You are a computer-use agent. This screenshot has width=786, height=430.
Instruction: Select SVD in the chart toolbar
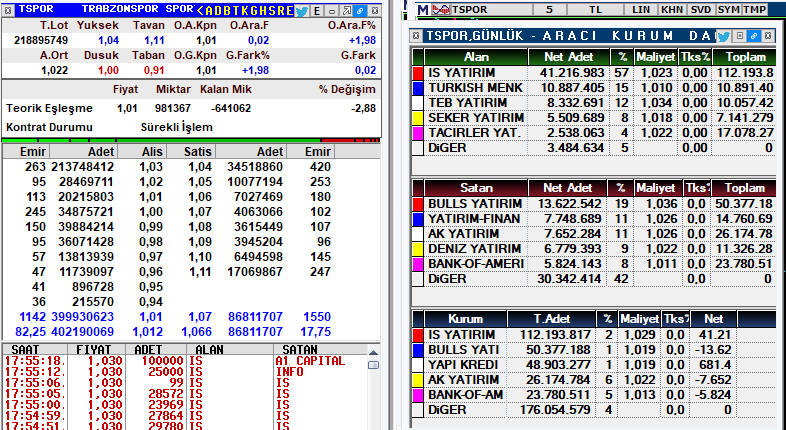click(700, 9)
